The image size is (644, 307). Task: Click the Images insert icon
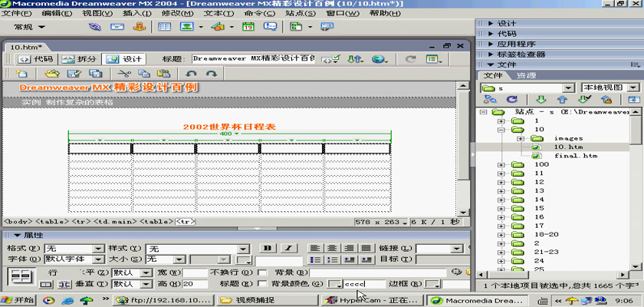point(187,27)
